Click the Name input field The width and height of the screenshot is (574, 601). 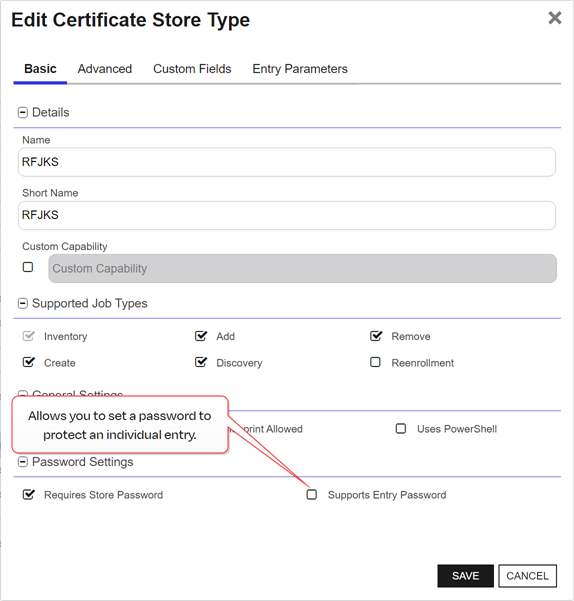(287, 162)
